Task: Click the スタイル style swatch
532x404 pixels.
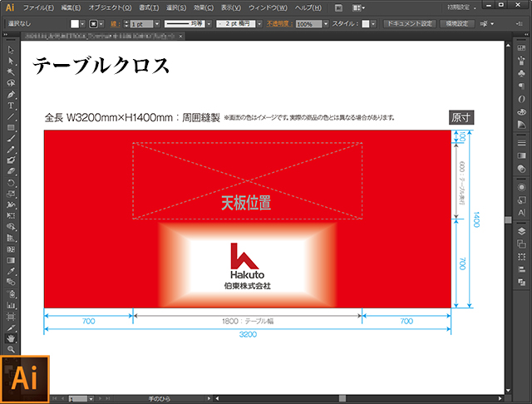Action: click(366, 24)
